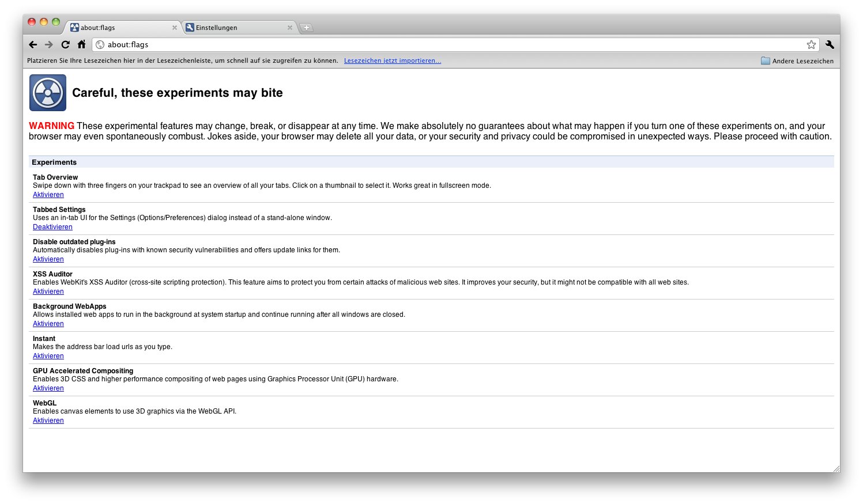Disable the Tabbed Settings experiment
The image size is (863, 504).
(52, 226)
